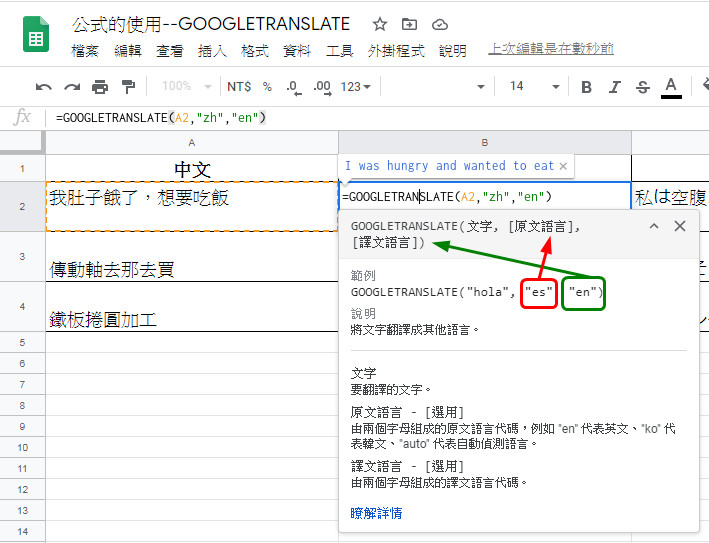Click the print icon
The height and width of the screenshot is (543, 709).
[100, 86]
